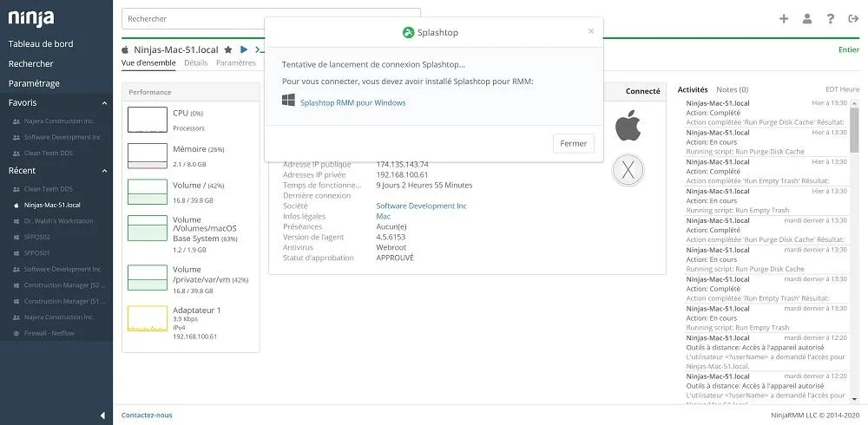The height and width of the screenshot is (425, 868).
Task: Open Dr. Walsh's Workstation
Action: (x=59, y=221)
